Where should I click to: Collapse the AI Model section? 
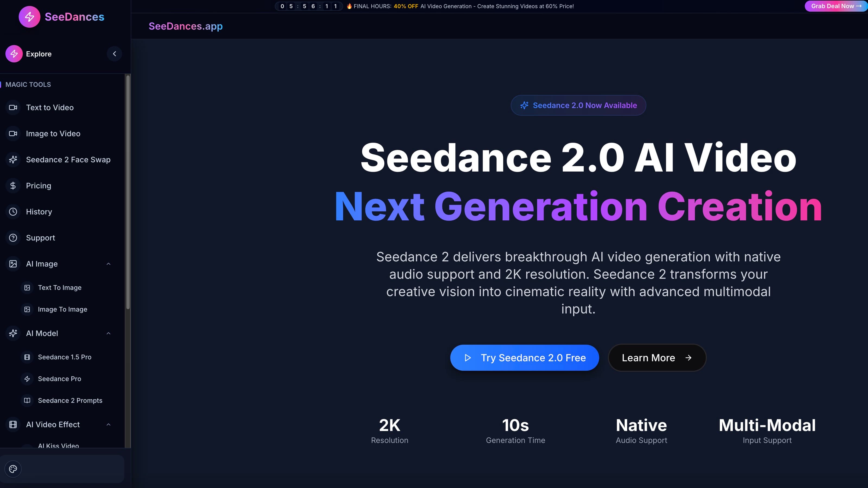tap(108, 333)
